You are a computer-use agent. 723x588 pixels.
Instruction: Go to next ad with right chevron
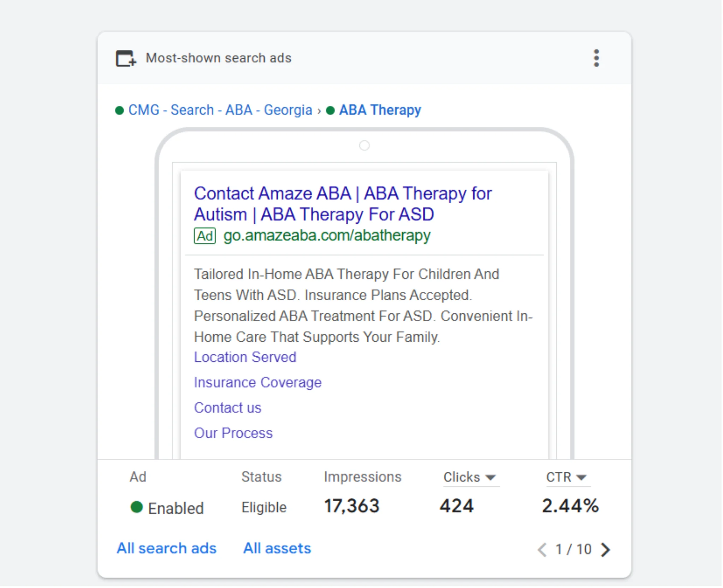(605, 550)
